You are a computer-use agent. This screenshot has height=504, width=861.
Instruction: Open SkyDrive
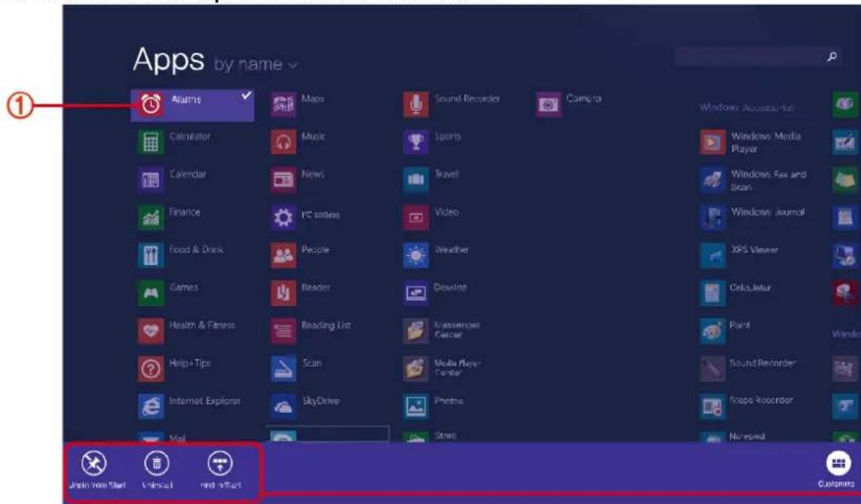(305, 407)
